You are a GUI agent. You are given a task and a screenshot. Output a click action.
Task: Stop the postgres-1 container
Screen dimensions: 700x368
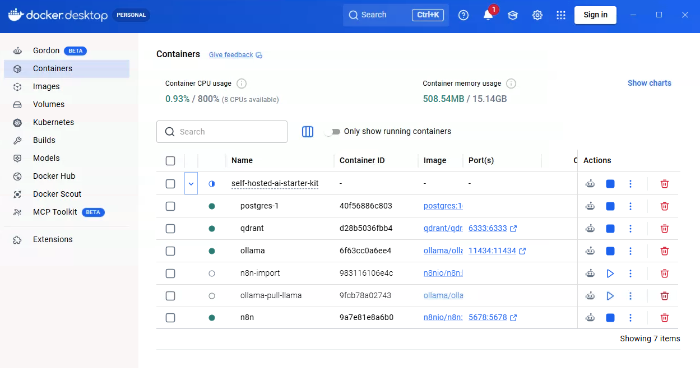pyautogui.click(x=610, y=206)
